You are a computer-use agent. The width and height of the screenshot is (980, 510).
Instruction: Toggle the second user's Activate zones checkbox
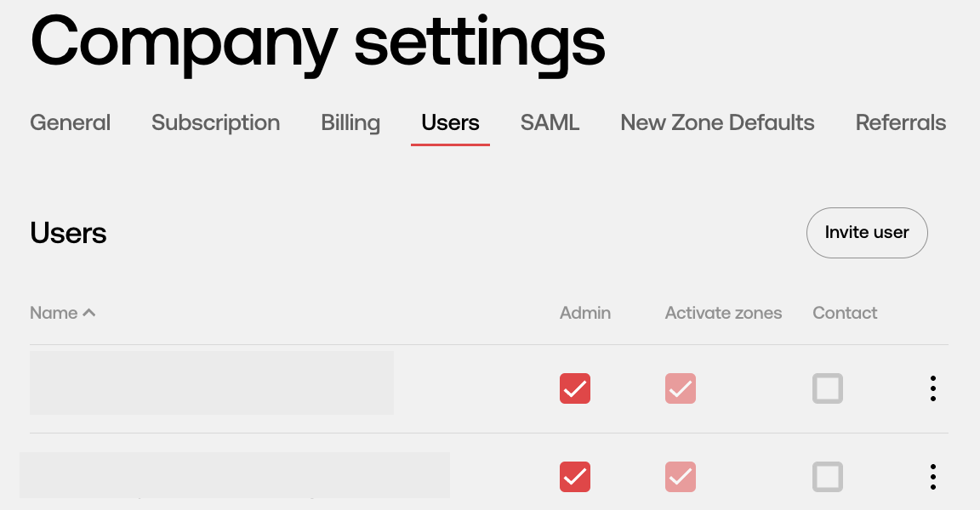tap(681, 477)
